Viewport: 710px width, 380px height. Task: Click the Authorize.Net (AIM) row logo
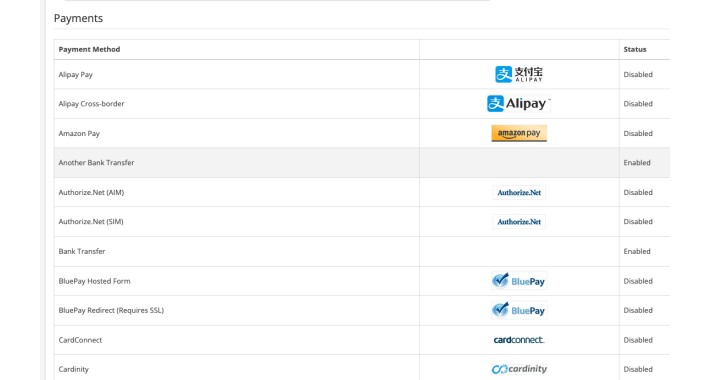pyautogui.click(x=519, y=192)
